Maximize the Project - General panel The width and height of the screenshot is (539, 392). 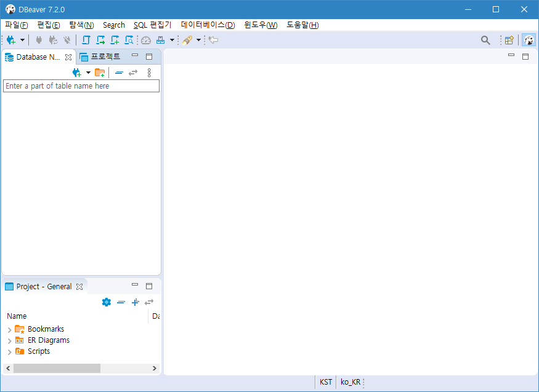(149, 286)
